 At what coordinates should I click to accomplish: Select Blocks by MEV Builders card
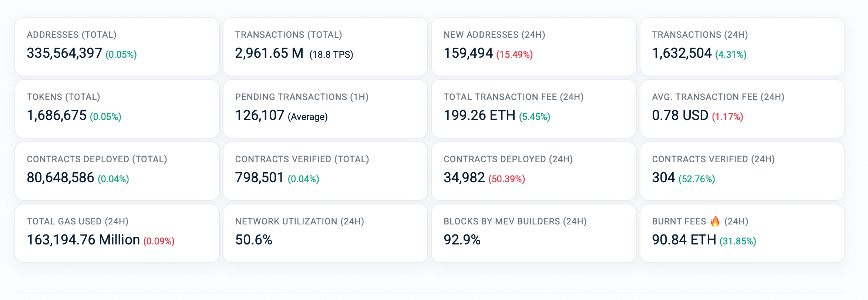534,233
